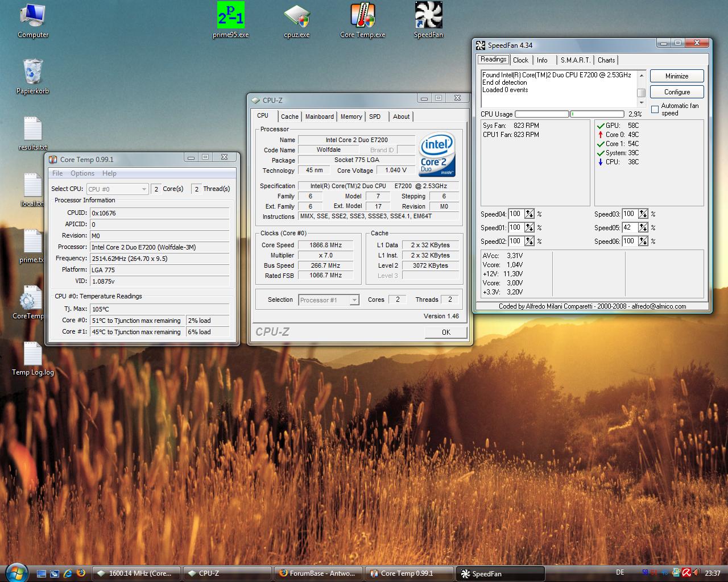Click the SpeedFan log scrollbar down arrow
This screenshot has width=728, height=582.
point(642,103)
